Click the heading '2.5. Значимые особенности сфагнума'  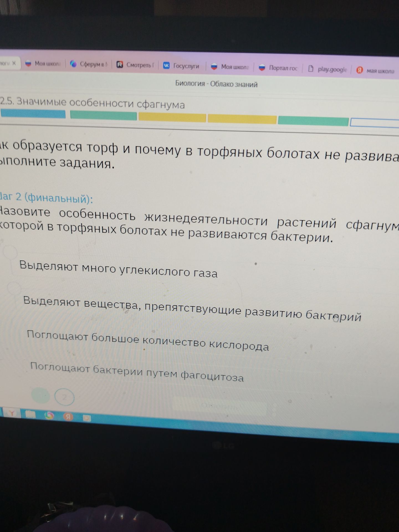92,103
